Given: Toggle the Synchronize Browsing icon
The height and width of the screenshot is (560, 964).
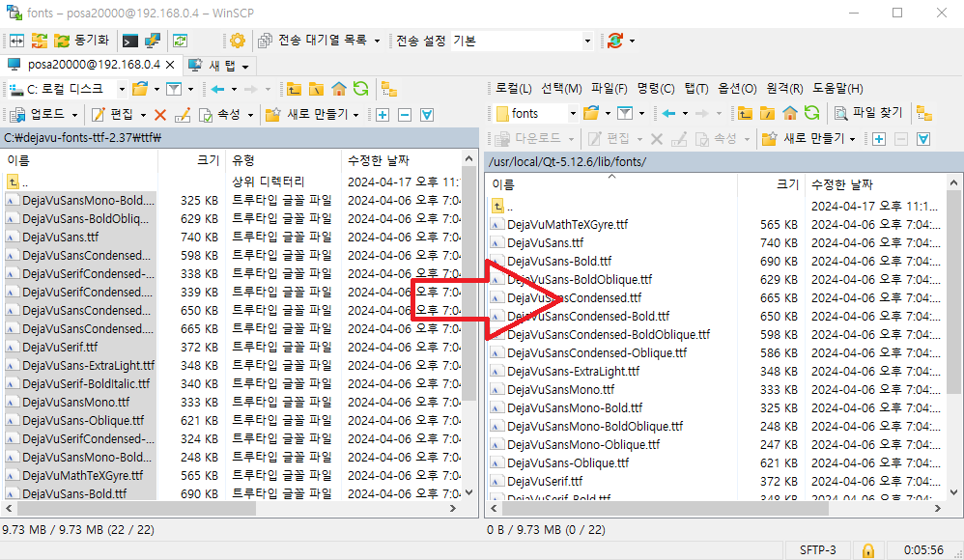Looking at the screenshot, I should (40, 41).
